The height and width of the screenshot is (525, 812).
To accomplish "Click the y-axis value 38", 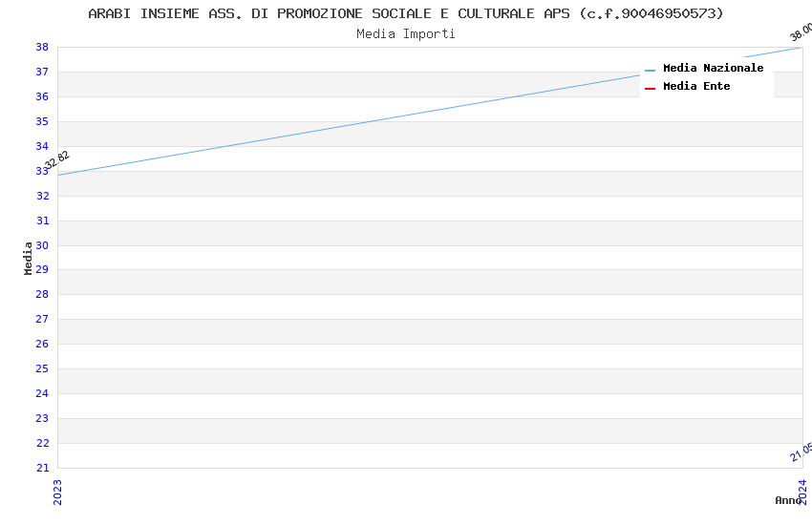I will (x=42, y=47).
